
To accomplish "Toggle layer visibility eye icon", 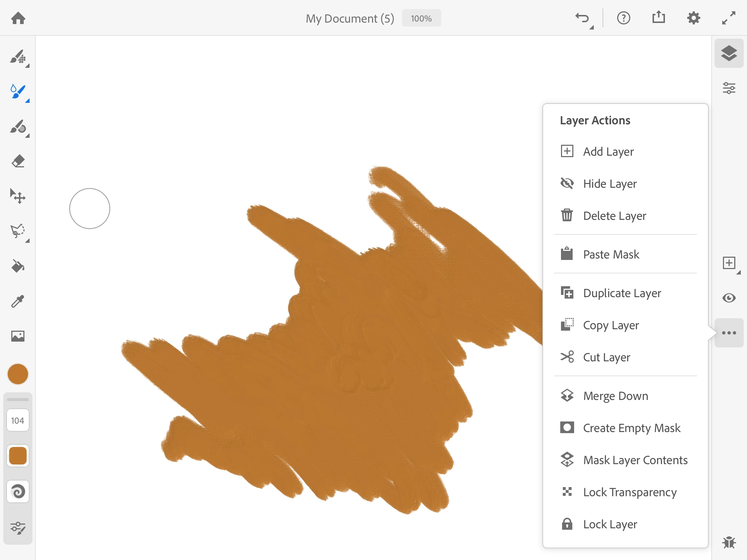I will point(729,298).
